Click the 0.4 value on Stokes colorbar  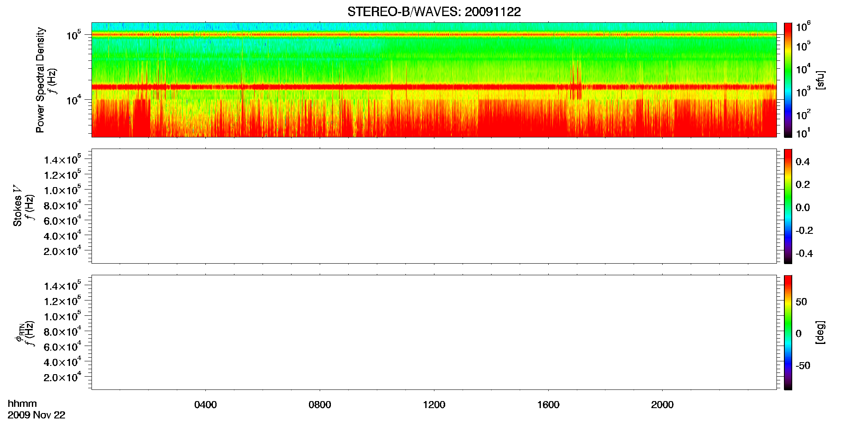pos(803,162)
